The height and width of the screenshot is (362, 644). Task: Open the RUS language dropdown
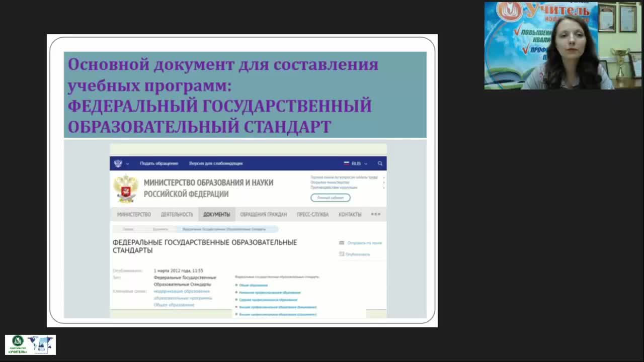[x=356, y=163]
